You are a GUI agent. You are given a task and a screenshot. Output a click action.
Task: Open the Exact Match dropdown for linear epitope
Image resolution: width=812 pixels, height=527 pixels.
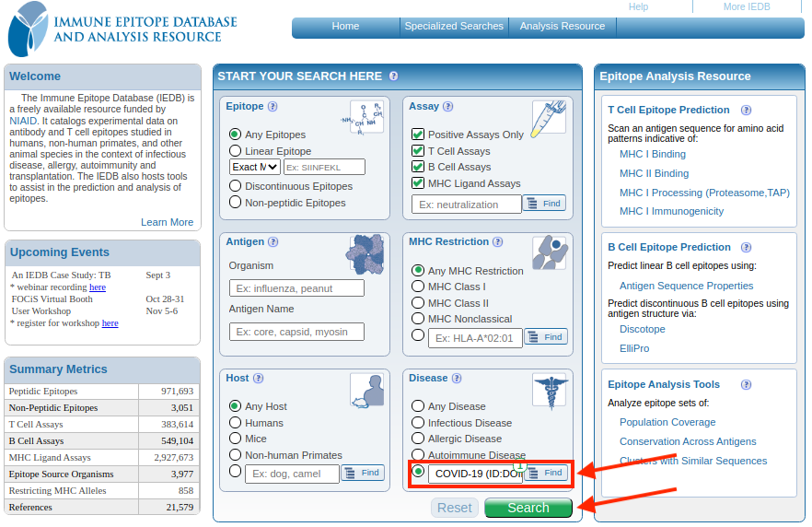[x=255, y=167]
